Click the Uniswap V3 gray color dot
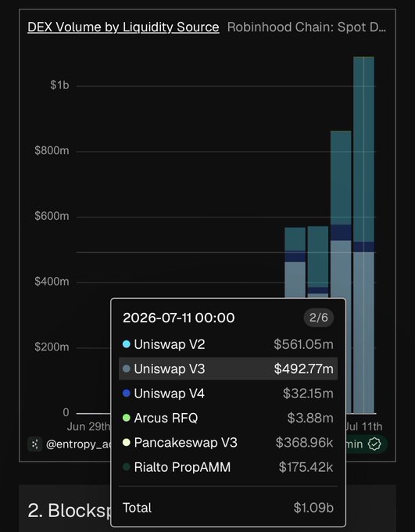This screenshot has width=415, height=532. point(126,368)
